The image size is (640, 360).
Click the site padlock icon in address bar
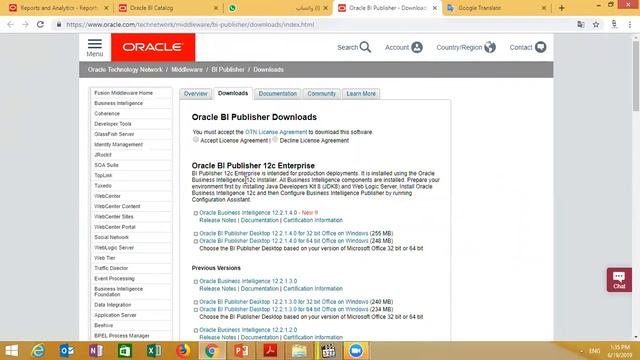[59, 24]
